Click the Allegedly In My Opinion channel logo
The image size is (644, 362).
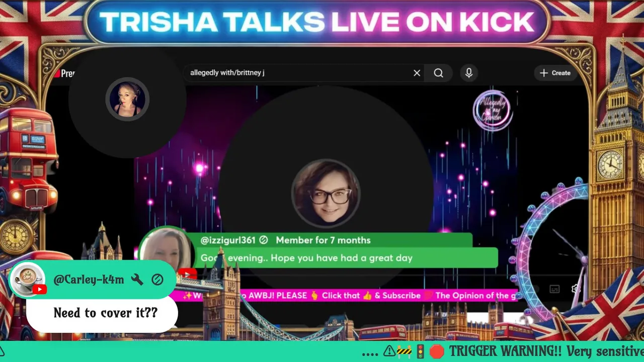(492, 110)
